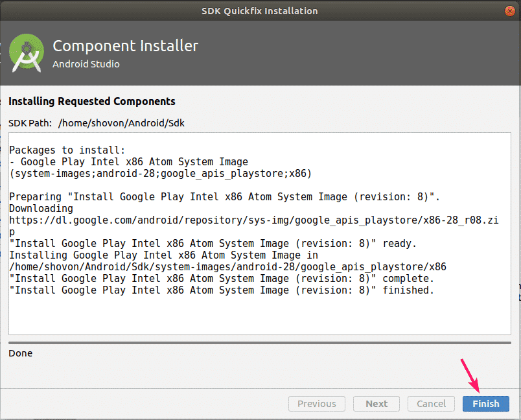This screenshot has width=521, height=420.
Task: Click the Done status label
Action: pos(21,353)
